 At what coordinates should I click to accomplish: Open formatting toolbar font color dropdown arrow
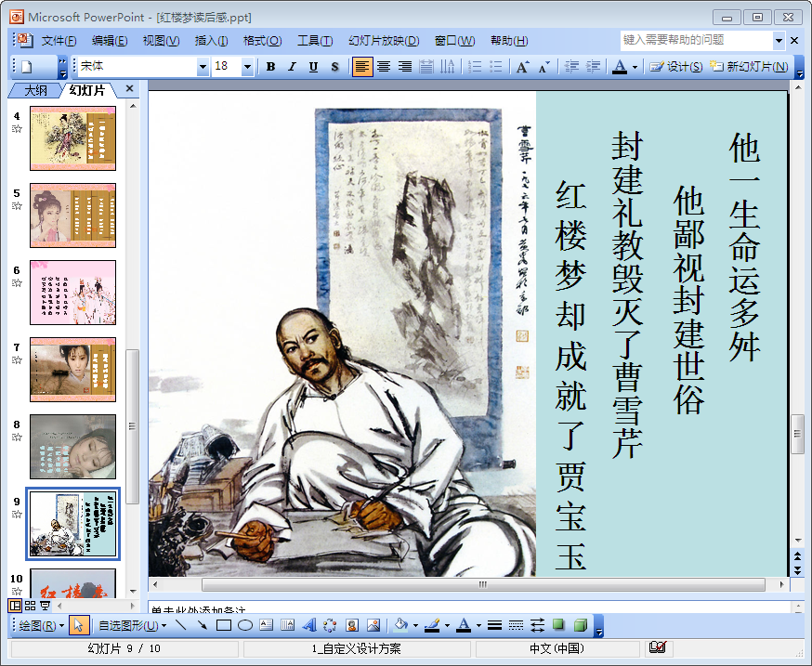pos(635,67)
